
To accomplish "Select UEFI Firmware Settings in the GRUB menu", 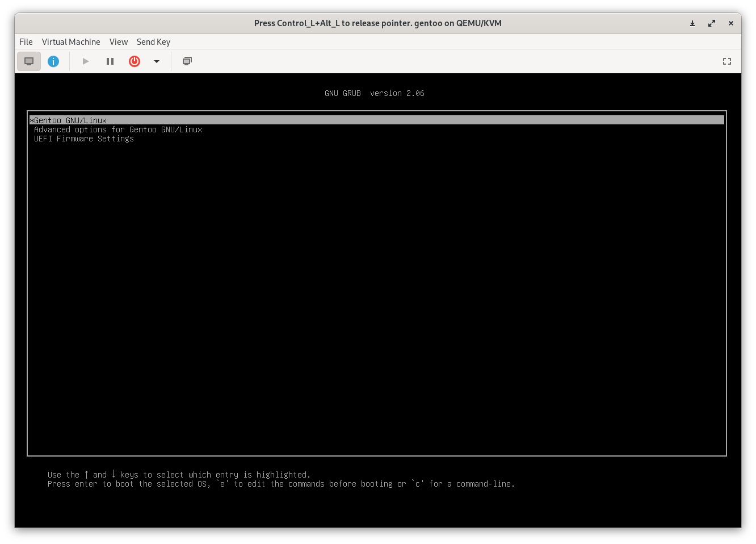I will (83, 139).
